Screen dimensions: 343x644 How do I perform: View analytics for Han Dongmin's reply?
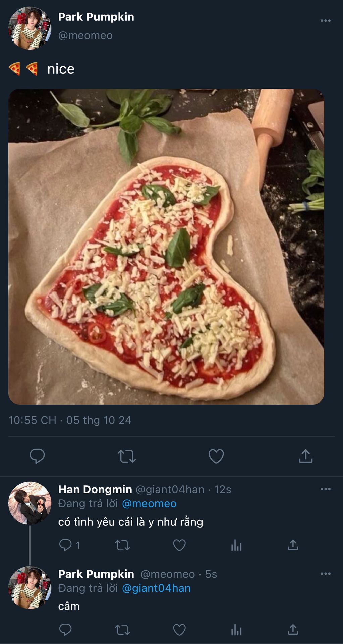coord(236,545)
